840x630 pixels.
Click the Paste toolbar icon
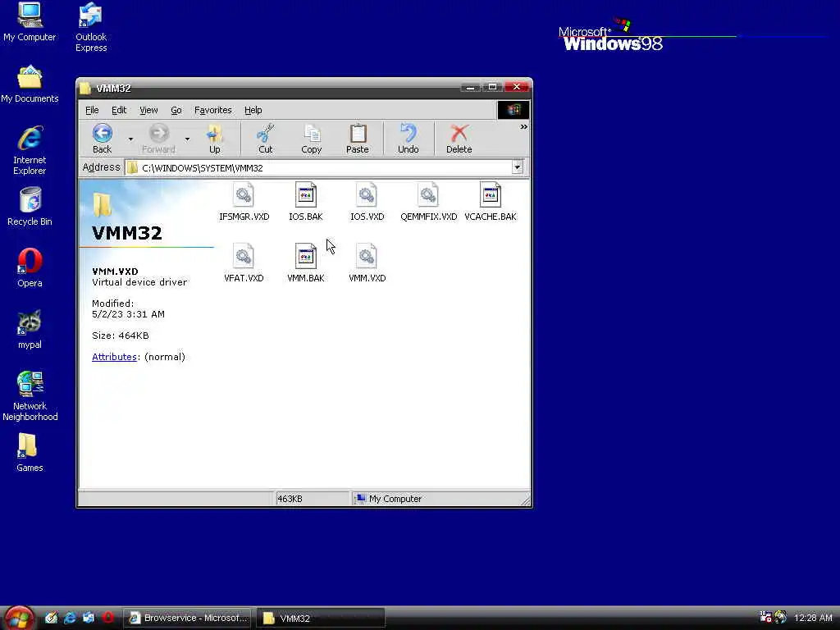click(358, 139)
